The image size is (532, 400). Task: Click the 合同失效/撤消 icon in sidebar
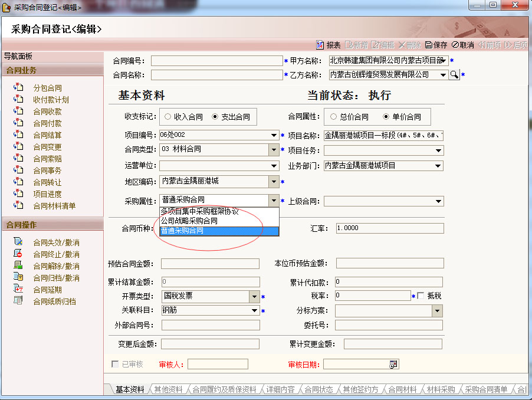tap(18, 242)
